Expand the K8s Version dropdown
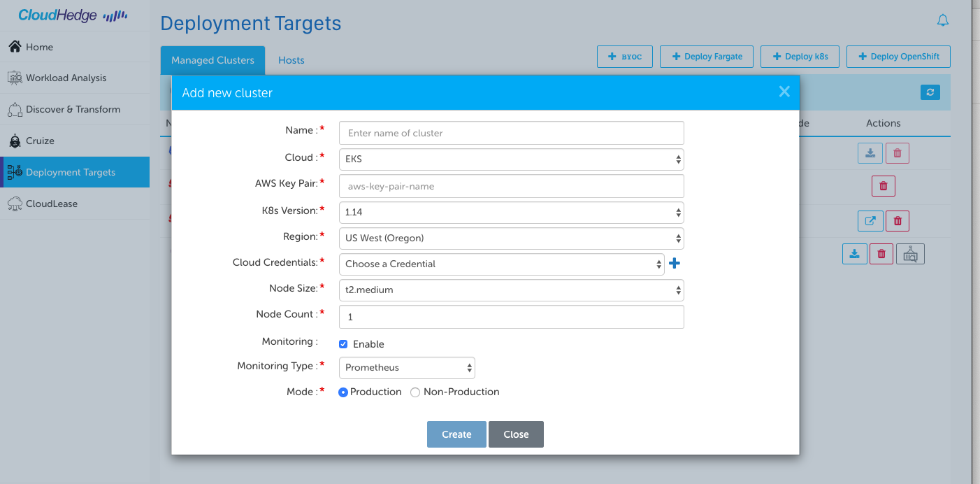This screenshot has width=980, height=484. 511,212
